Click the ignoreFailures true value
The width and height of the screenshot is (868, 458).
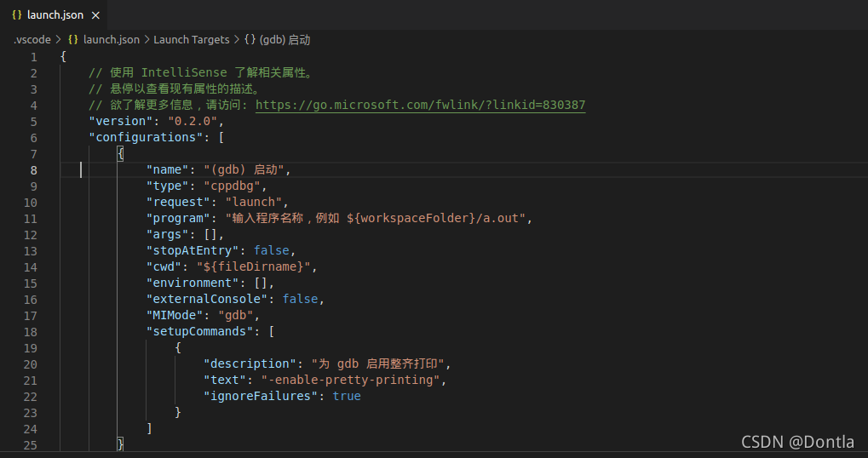tap(347, 396)
